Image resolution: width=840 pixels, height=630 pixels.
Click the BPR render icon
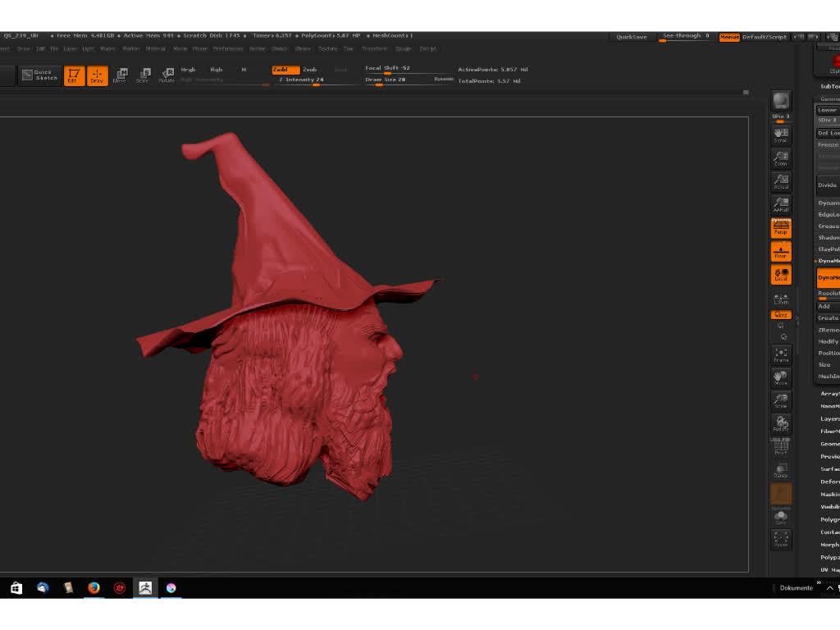781,101
